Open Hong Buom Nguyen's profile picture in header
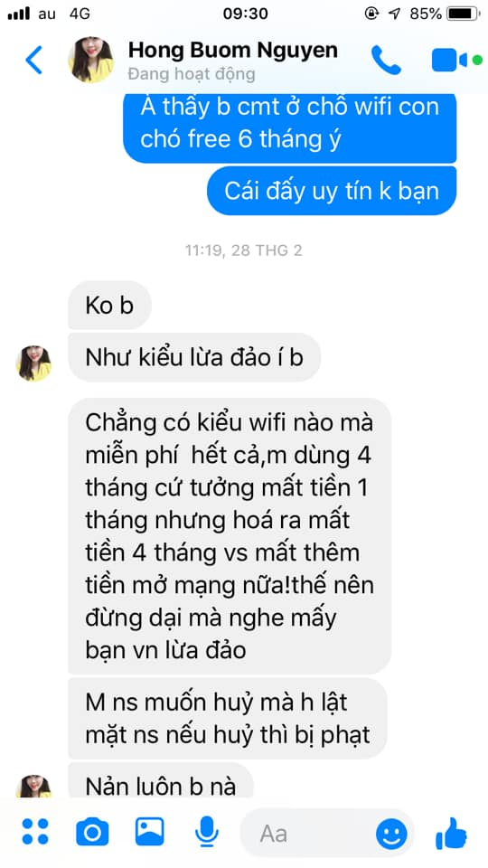This screenshot has width=488, height=868. pyautogui.click(x=90, y=60)
